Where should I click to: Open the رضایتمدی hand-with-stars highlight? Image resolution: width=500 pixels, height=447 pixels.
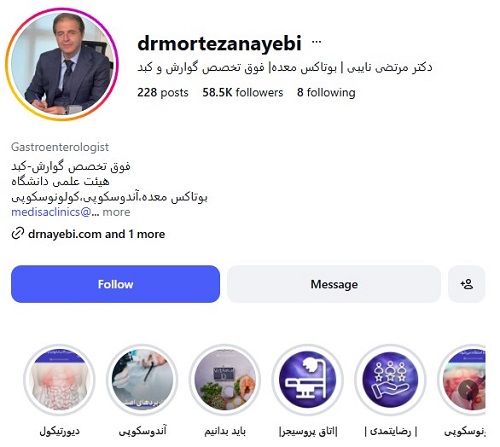(x=391, y=380)
